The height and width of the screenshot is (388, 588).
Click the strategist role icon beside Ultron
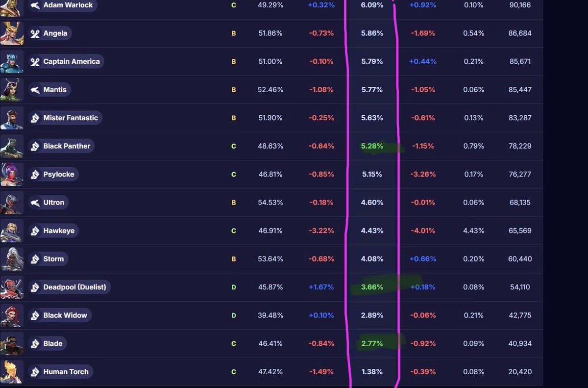pyautogui.click(x=35, y=203)
